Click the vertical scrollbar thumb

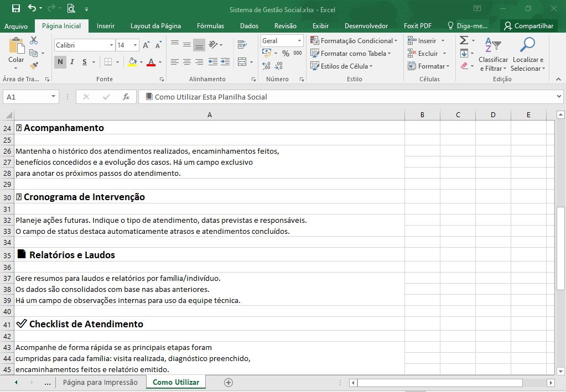pyautogui.click(x=560, y=248)
